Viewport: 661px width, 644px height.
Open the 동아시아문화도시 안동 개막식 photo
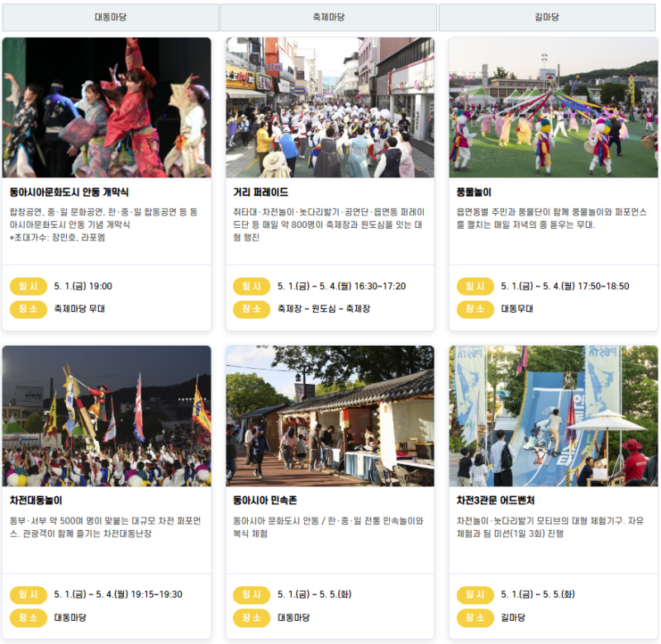(x=107, y=107)
